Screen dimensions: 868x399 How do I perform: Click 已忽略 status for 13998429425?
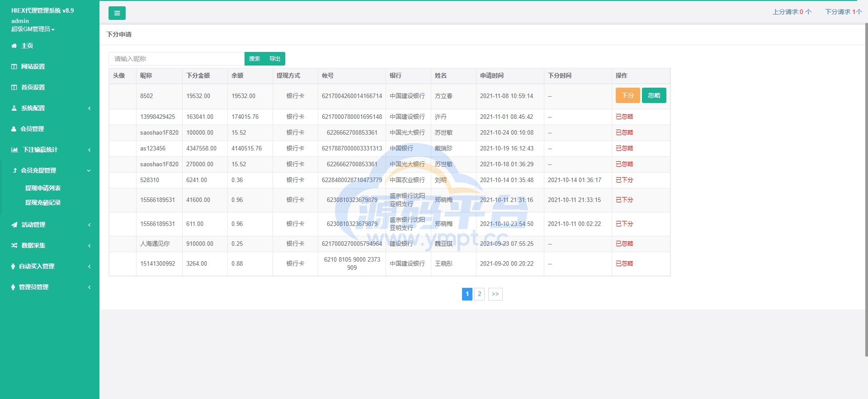[624, 117]
